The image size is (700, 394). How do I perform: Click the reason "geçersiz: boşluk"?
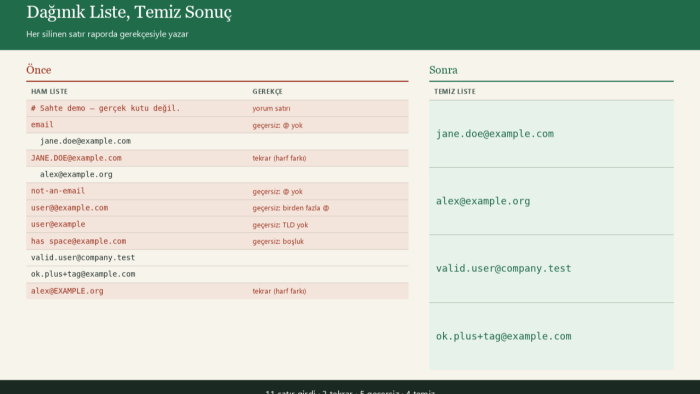tap(278, 241)
